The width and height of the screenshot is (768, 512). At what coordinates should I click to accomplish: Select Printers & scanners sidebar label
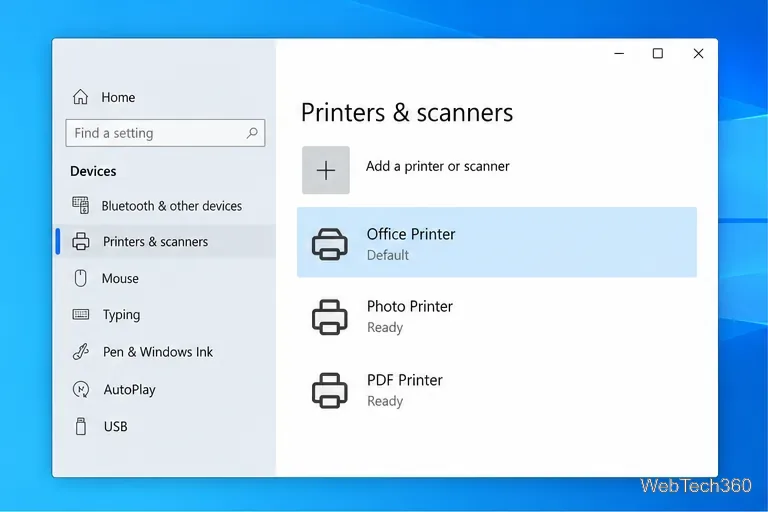[155, 242]
